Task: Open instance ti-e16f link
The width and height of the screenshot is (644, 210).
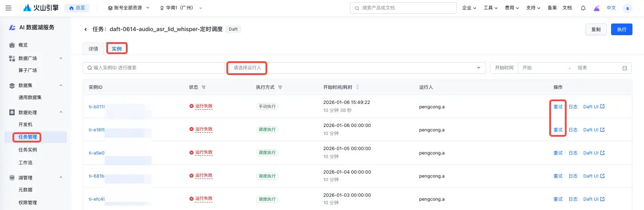Action: click(97, 130)
